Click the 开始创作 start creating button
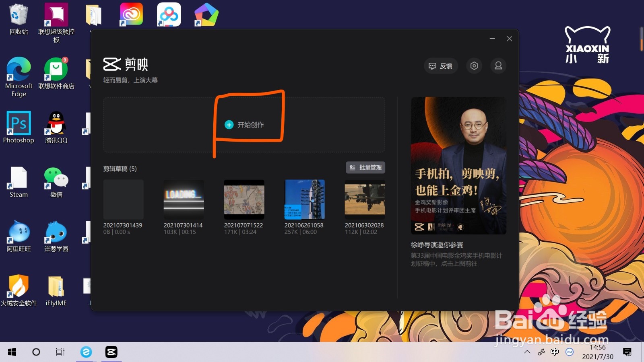Viewport: 644px width, 362px height. [x=244, y=125]
